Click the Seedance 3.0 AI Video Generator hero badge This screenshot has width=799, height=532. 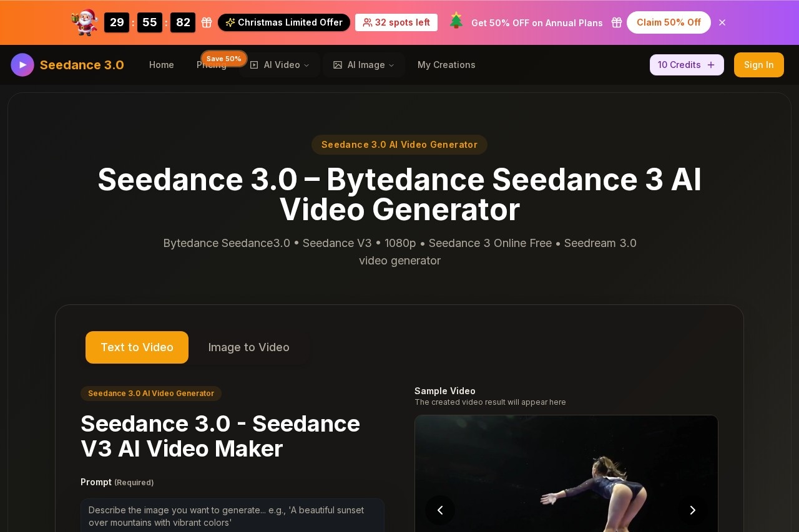click(399, 145)
